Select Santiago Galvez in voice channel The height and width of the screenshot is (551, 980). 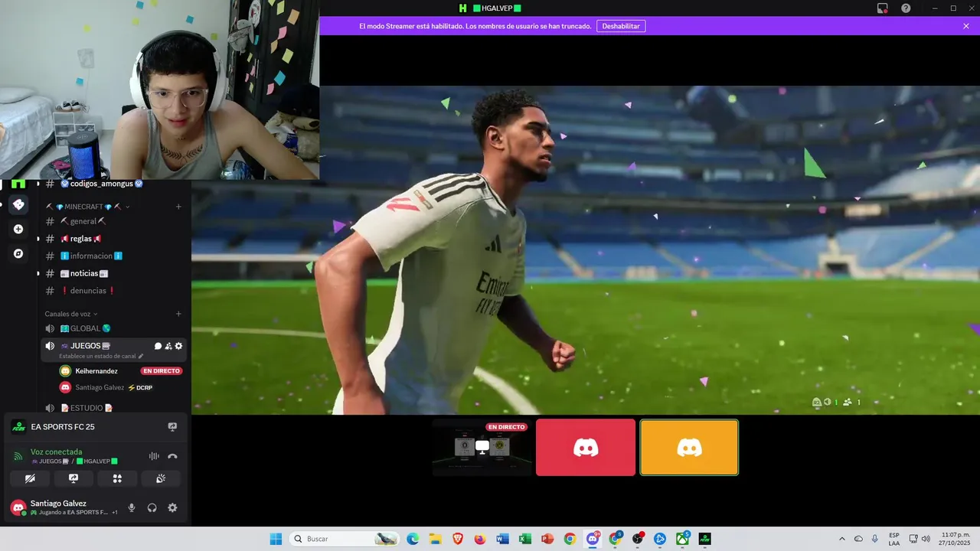tap(100, 388)
